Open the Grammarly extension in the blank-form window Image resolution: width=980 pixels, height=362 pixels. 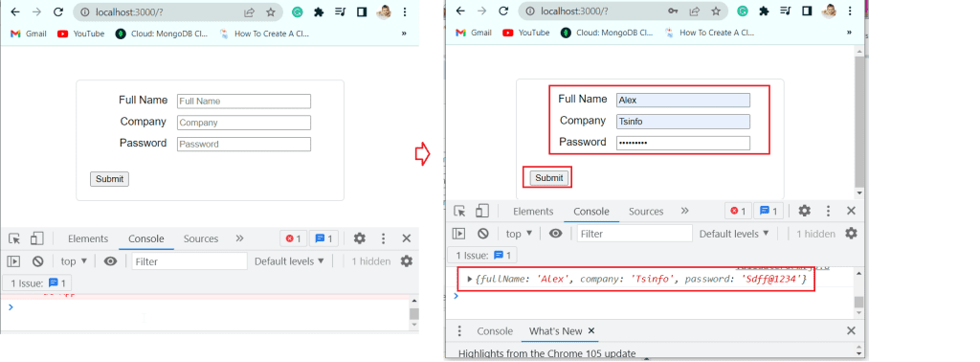tap(299, 11)
